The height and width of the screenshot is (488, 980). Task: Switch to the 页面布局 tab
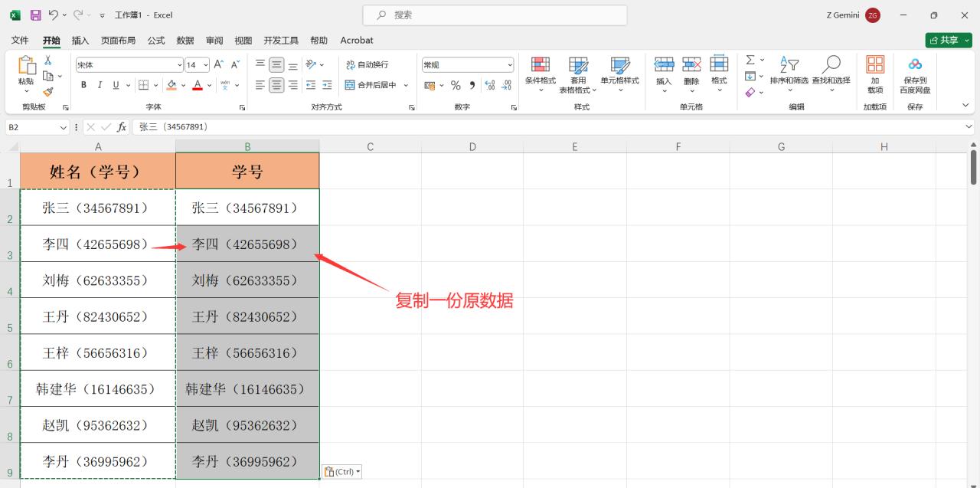click(x=118, y=41)
